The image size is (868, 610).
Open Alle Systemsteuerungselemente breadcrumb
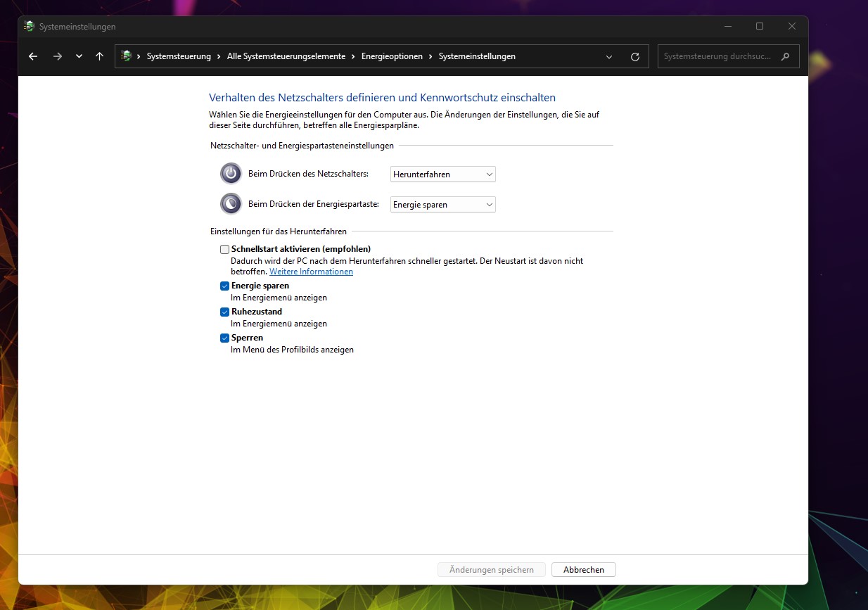[286, 56]
